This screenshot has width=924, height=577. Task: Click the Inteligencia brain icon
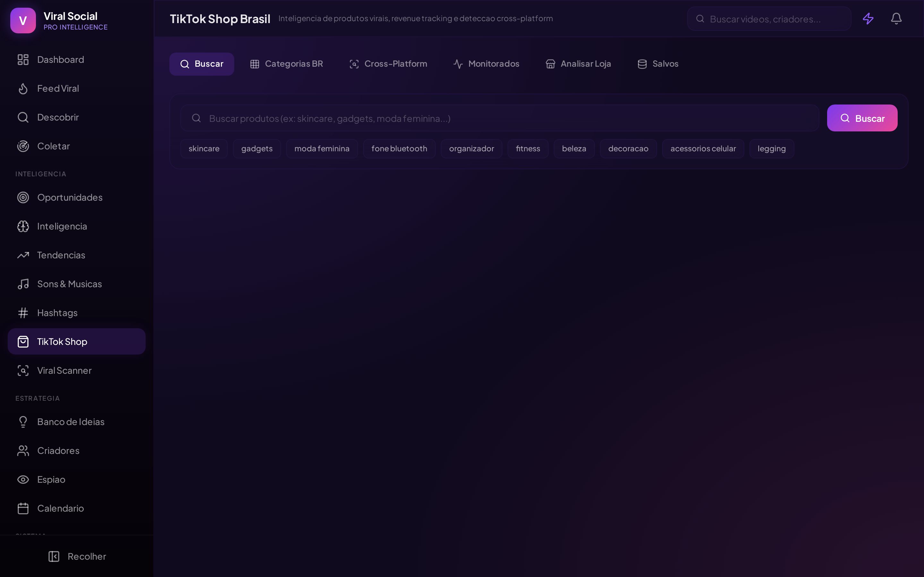click(23, 226)
